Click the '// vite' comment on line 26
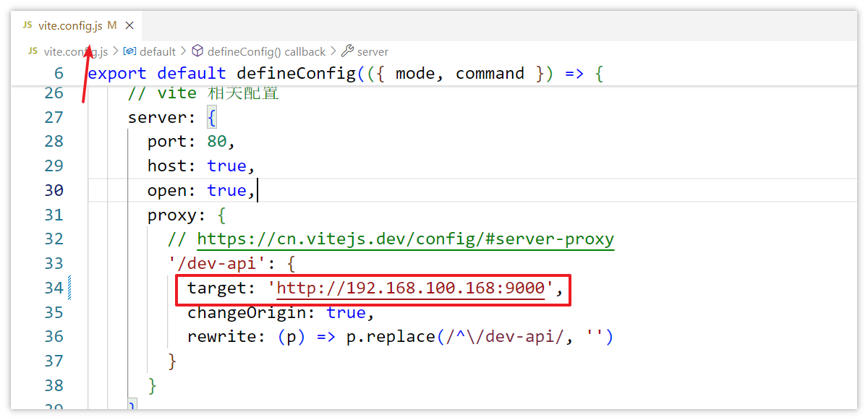 coord(162,93)
